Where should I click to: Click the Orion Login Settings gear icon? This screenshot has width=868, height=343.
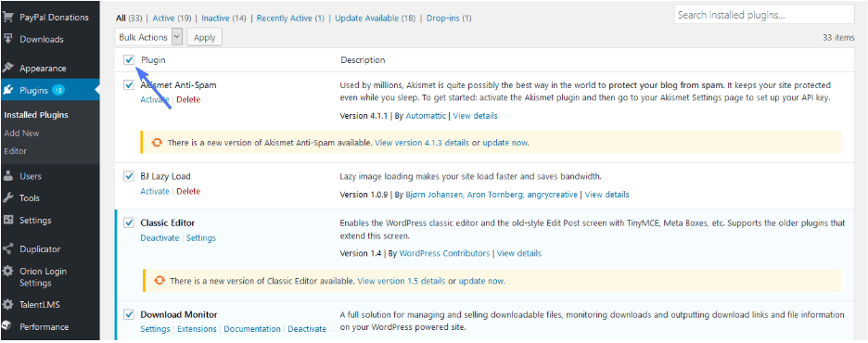(x=8, y=272)
